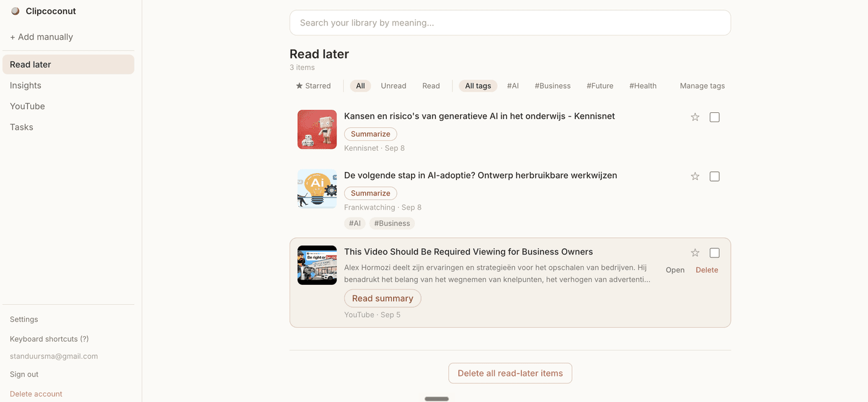Filter to Unread items

pos(394,86)
